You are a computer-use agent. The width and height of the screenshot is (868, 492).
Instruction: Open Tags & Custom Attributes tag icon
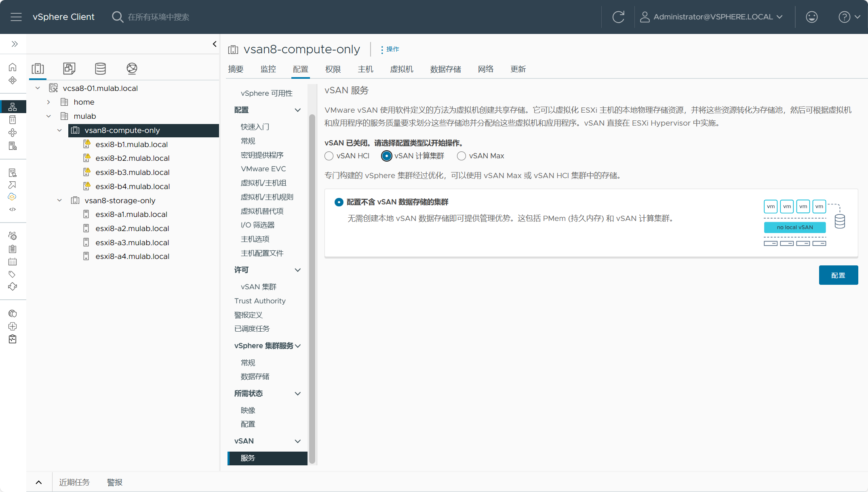pyautogui.click(x=13, y=274)
